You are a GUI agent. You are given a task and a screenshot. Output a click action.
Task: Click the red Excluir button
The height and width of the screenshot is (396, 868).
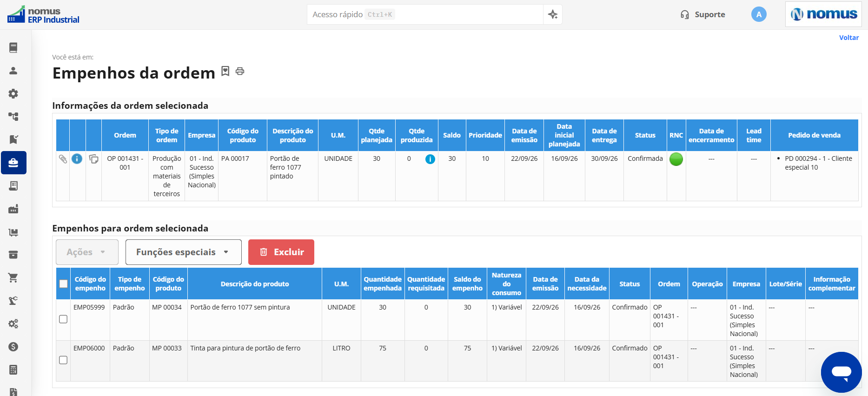[281, 252]
